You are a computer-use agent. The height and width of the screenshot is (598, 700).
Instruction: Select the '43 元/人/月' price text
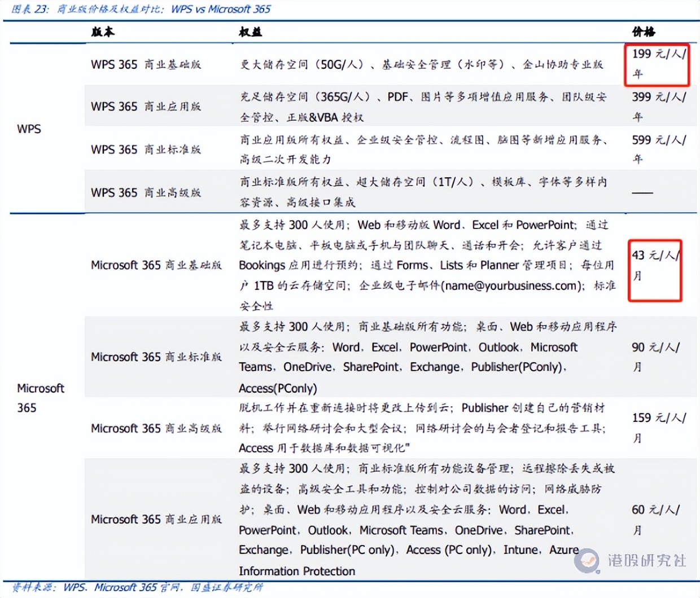[655, 265]
